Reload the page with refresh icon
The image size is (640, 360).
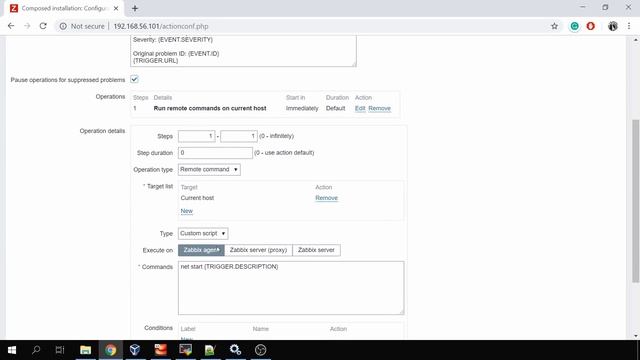(43, 26)
